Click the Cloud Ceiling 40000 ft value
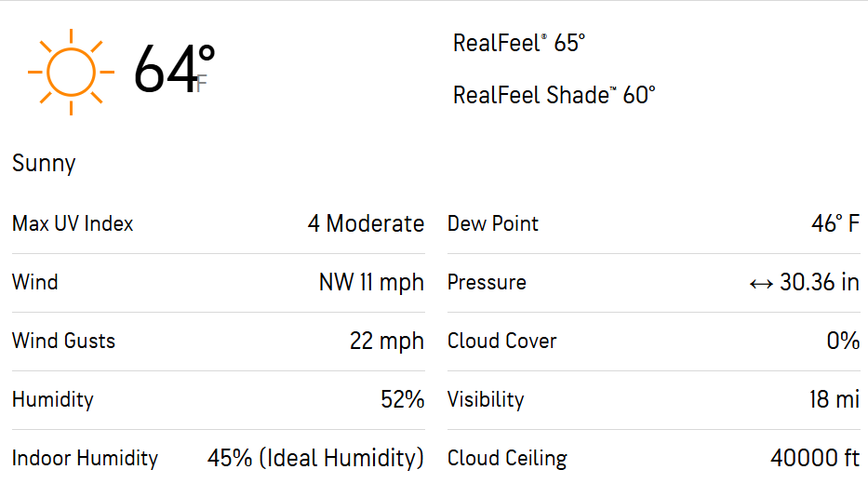The image size is (868, 483). point(815,458)
